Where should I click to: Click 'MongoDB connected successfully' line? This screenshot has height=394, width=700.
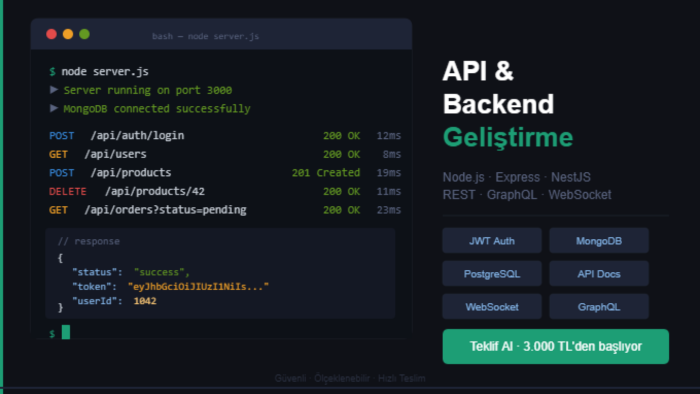[x=157, y=109]
